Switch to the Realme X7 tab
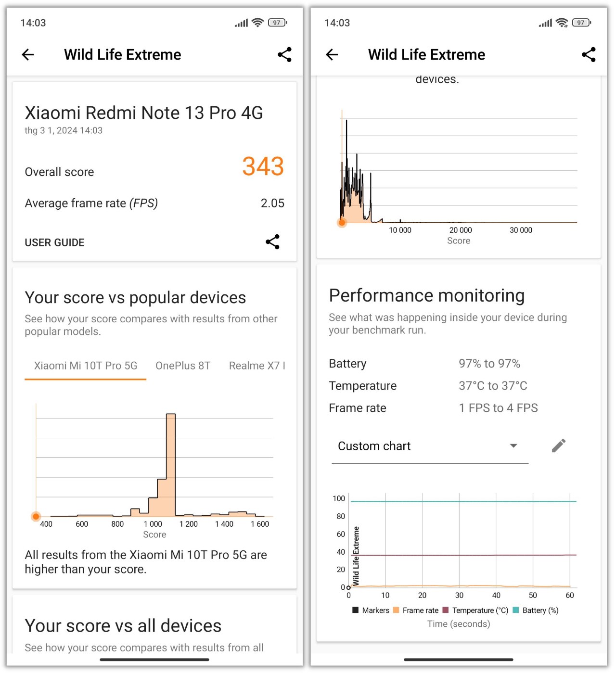 (257, 366)
